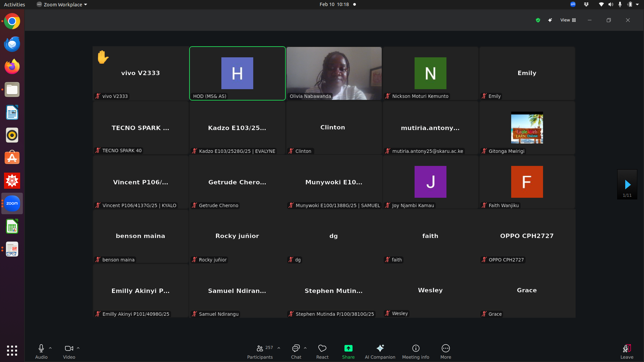This screenshot has height=362, width=644.
Task: Toggle the Video camera button
Action: click(69, 351)
